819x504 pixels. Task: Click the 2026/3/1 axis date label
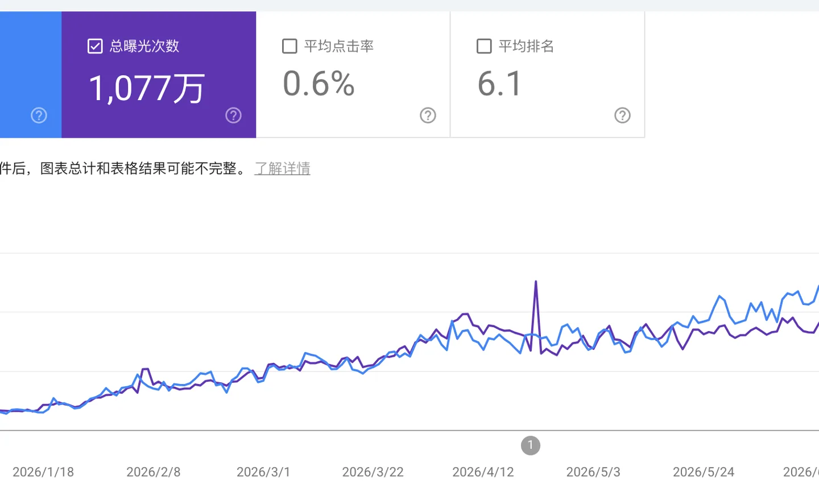click(263, 472)
